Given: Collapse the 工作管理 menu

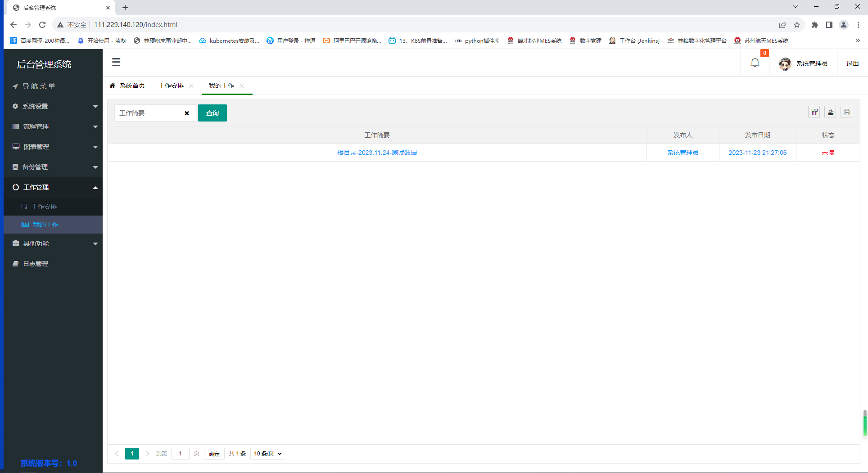Looking at the screenshot, I should 36,187.
